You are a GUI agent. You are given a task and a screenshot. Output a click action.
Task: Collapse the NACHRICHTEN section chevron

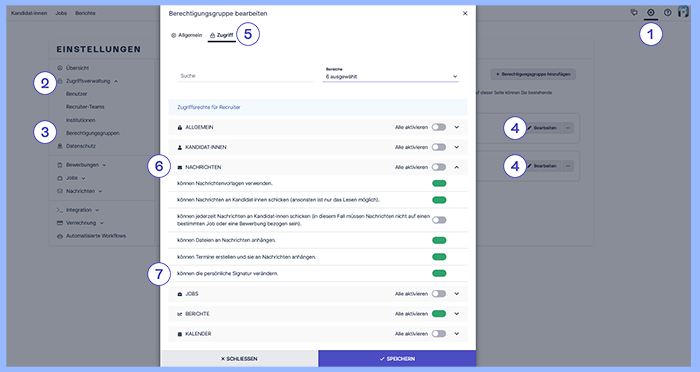coord(457,167)
